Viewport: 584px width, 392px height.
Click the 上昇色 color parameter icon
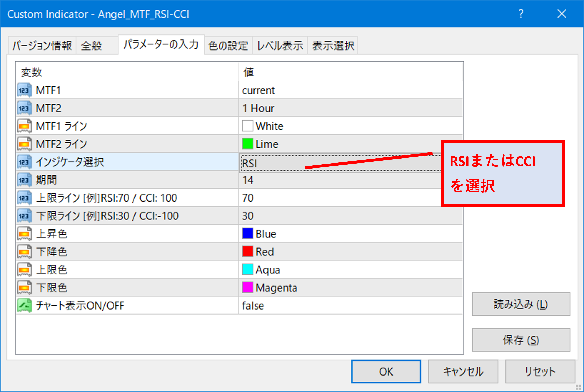point(24,234)
